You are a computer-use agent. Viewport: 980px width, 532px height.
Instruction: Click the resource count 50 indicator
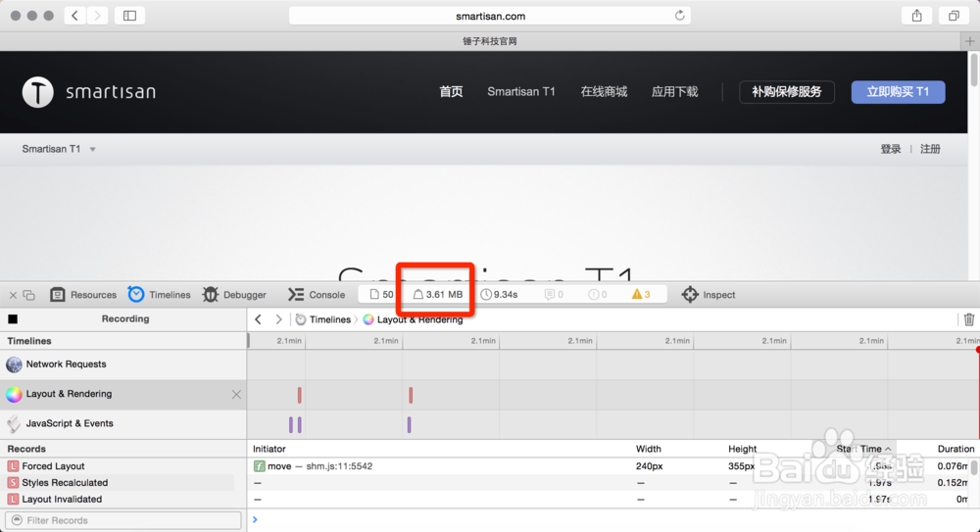click(381, 295)
